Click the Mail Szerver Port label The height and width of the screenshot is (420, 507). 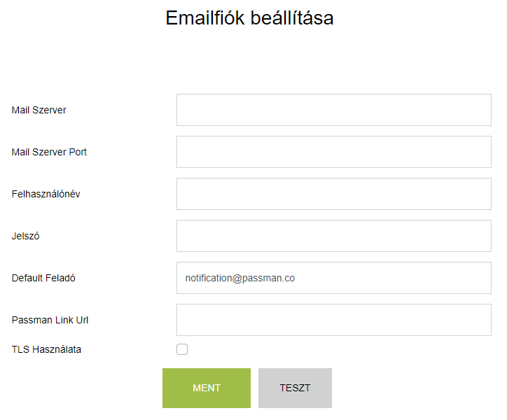coord(49,152)
